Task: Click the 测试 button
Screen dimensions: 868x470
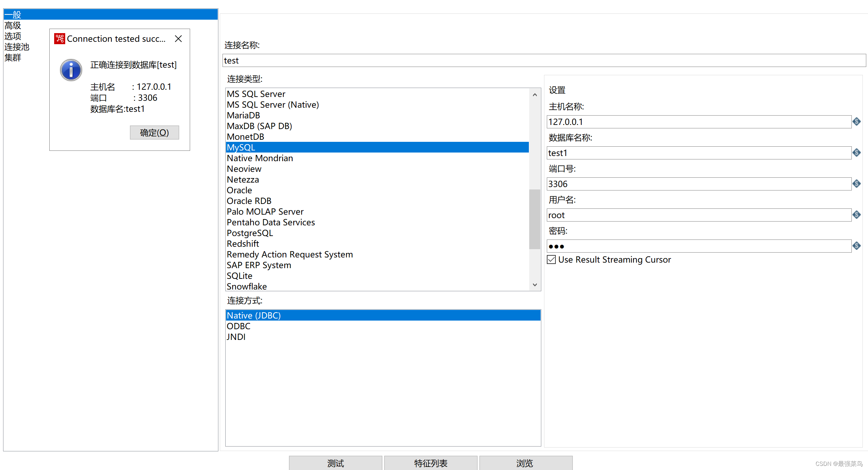Action: (335, 463)
